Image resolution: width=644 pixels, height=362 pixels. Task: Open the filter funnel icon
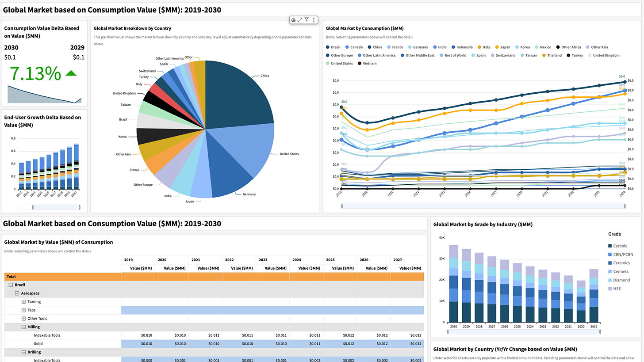tap(307, 20)
